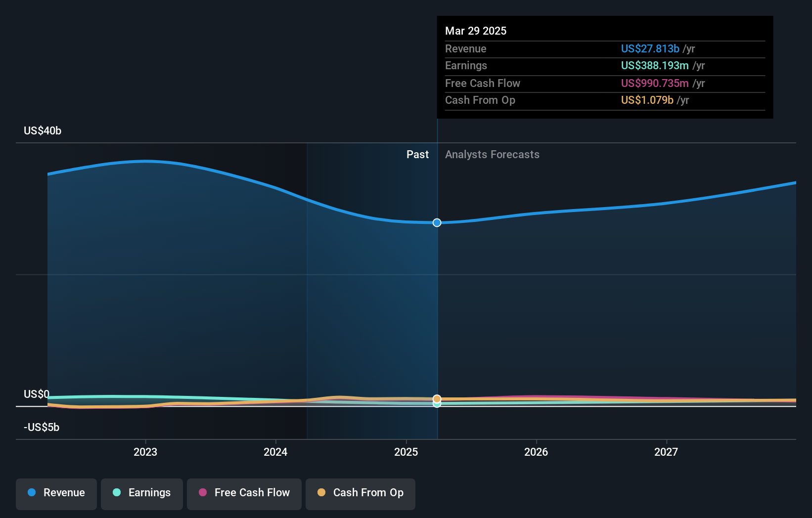Click the 2025 x-axis label
This screenshot has width=812, height=518.
(406, 452)
